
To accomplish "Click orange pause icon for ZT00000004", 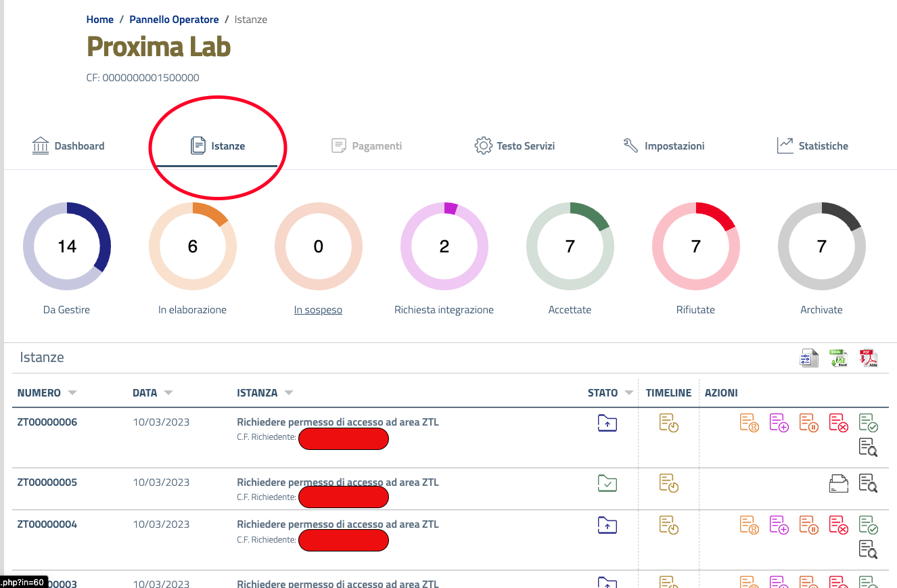I will tap(809, 525).
